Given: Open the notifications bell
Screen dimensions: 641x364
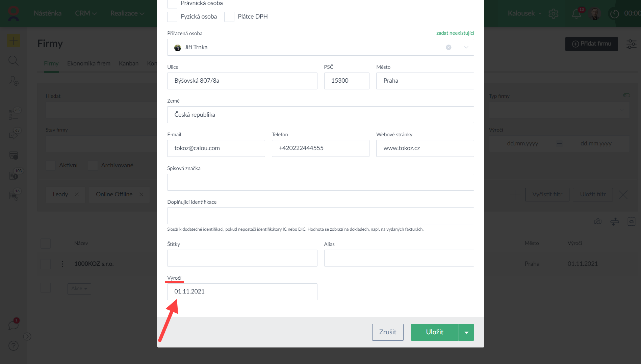Looking at the screenshot, I should [576, 13].
